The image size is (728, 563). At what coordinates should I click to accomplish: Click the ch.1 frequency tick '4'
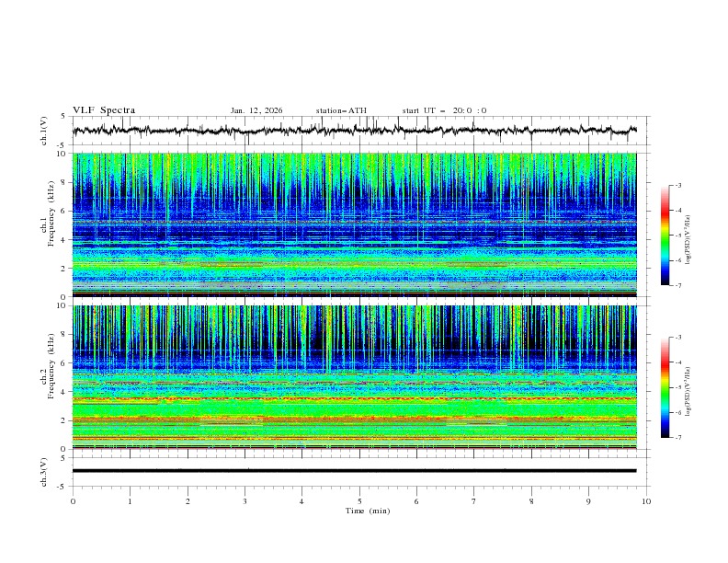click(64, 240)
